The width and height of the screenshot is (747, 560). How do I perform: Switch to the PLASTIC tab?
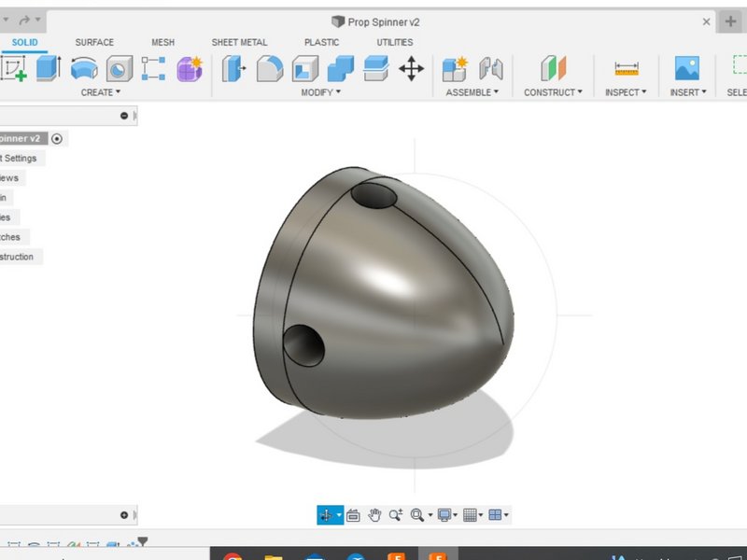pyautogui.click(x=321, y=42)
